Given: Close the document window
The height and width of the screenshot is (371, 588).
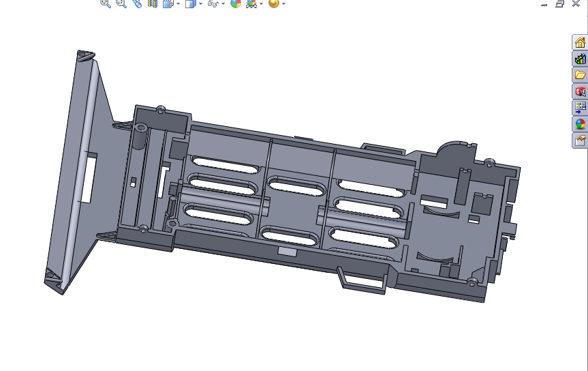Looking at the screenshot, I should tap(576, 4).
